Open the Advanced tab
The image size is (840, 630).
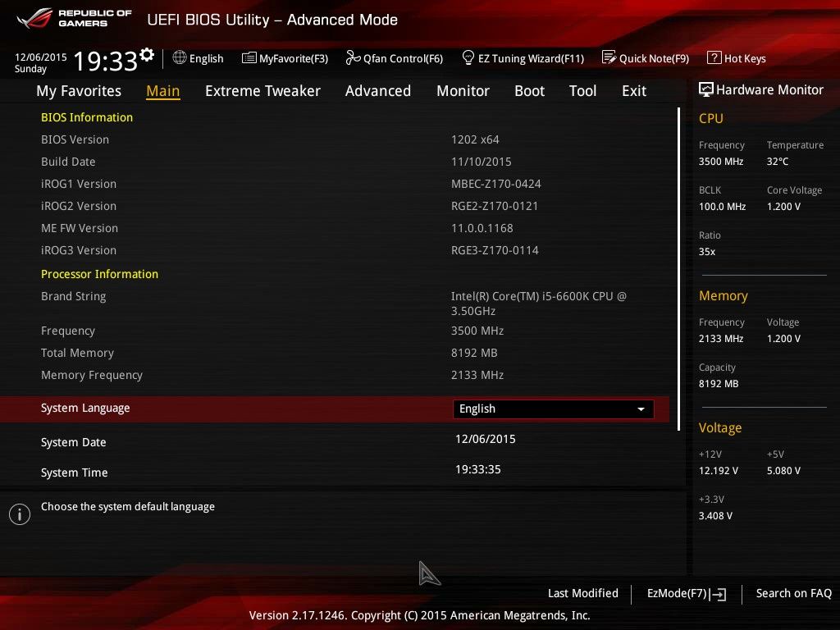[378, 91]
